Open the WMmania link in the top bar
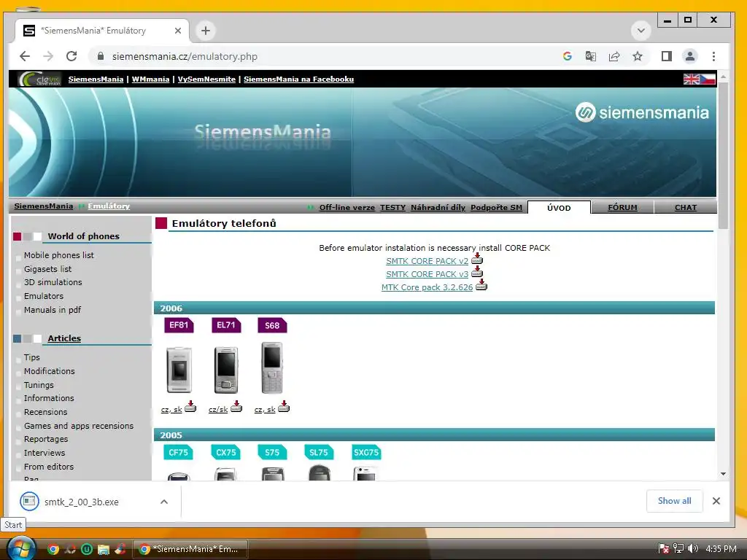Screen dimensions: 747x560 [150, 79]
